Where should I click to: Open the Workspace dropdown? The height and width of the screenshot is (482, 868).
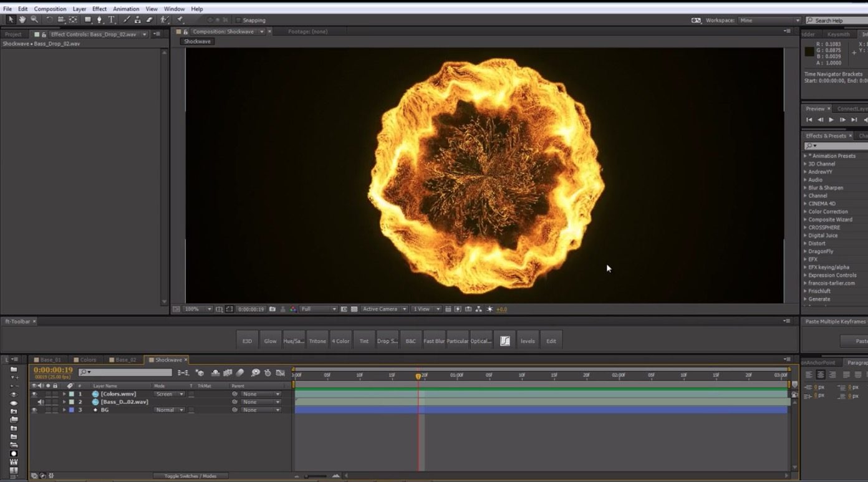click(x=769, y=21)
